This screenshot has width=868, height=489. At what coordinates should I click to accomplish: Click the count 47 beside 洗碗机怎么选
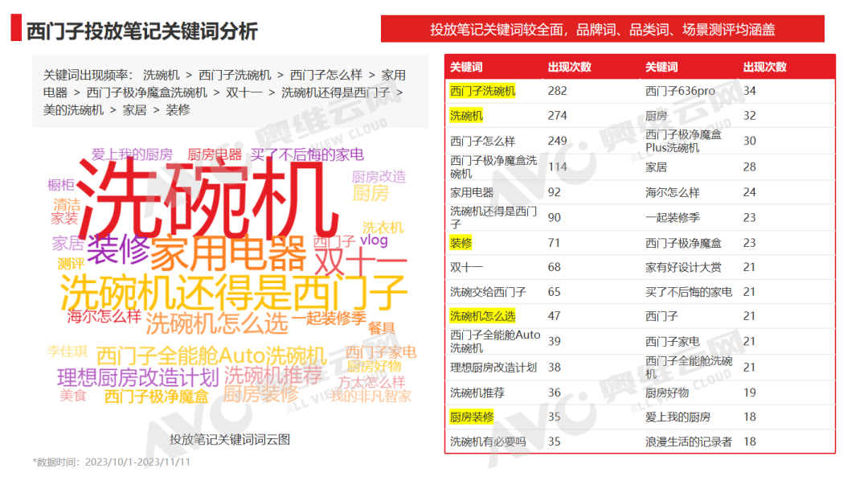pos(554,315)
